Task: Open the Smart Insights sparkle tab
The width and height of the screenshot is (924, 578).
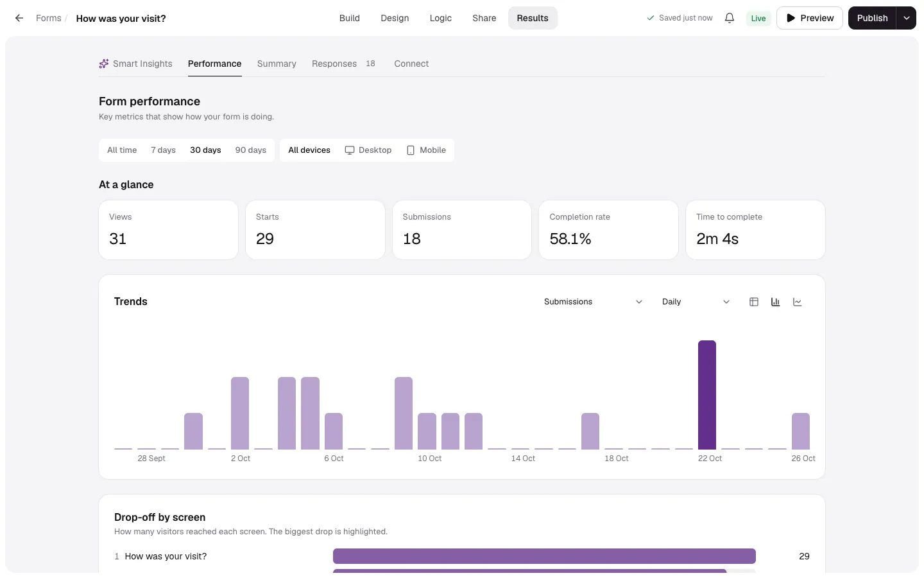Action: (x=135, y=64)
